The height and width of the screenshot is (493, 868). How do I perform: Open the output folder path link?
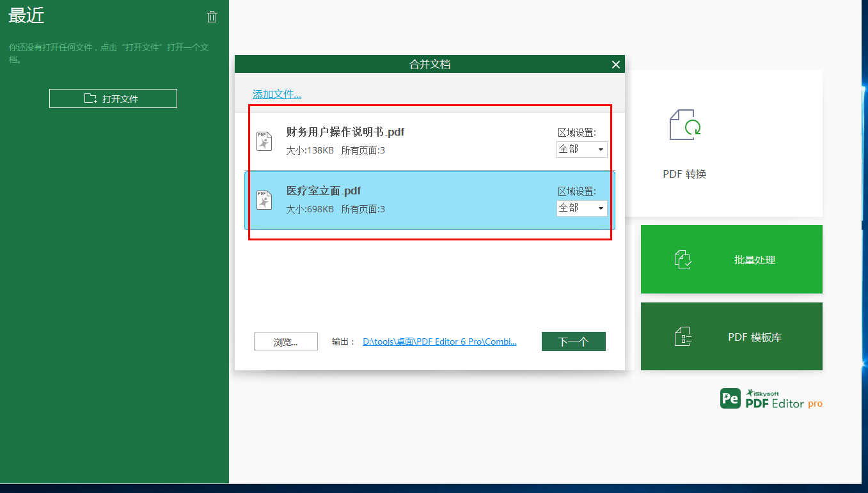pos(439,341)
